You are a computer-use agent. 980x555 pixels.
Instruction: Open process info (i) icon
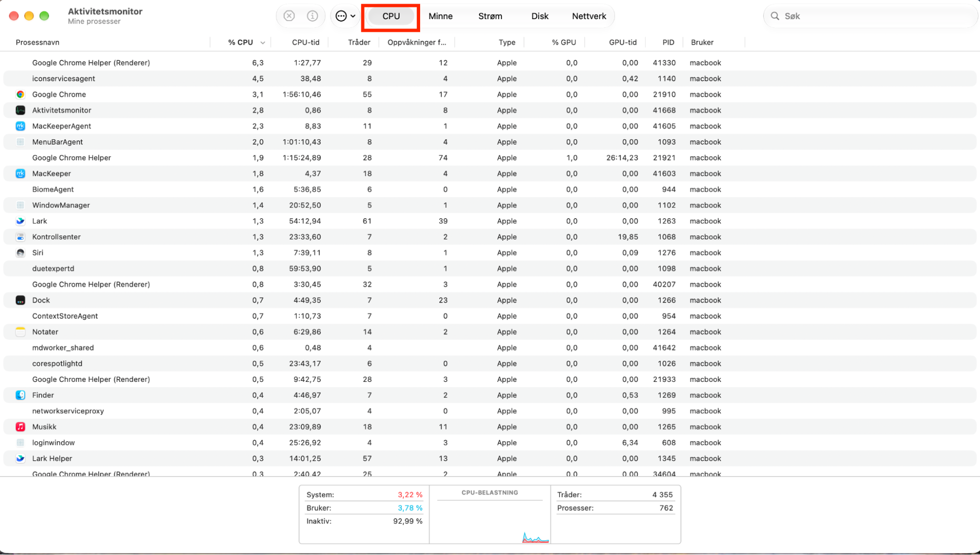312,16
